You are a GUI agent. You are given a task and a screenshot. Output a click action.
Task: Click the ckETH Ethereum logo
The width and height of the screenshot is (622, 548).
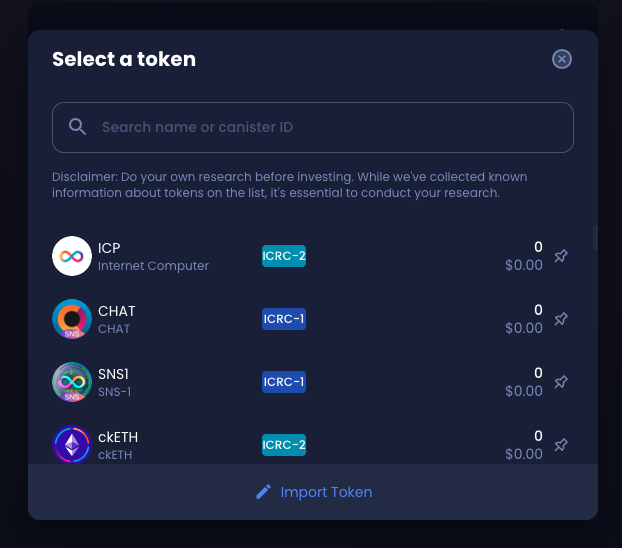[x=72, y=445]
